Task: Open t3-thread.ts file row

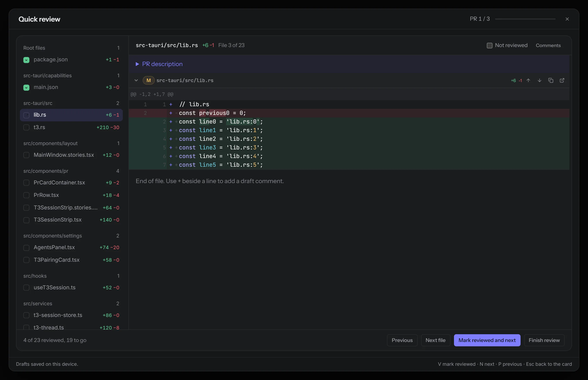Action: tap(71, 327)
